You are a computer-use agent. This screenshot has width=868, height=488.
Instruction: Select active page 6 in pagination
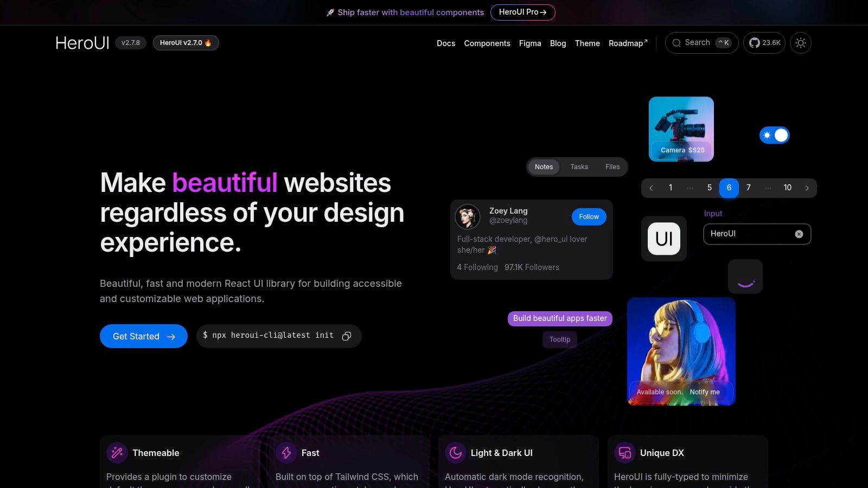[x=729, y=188]
